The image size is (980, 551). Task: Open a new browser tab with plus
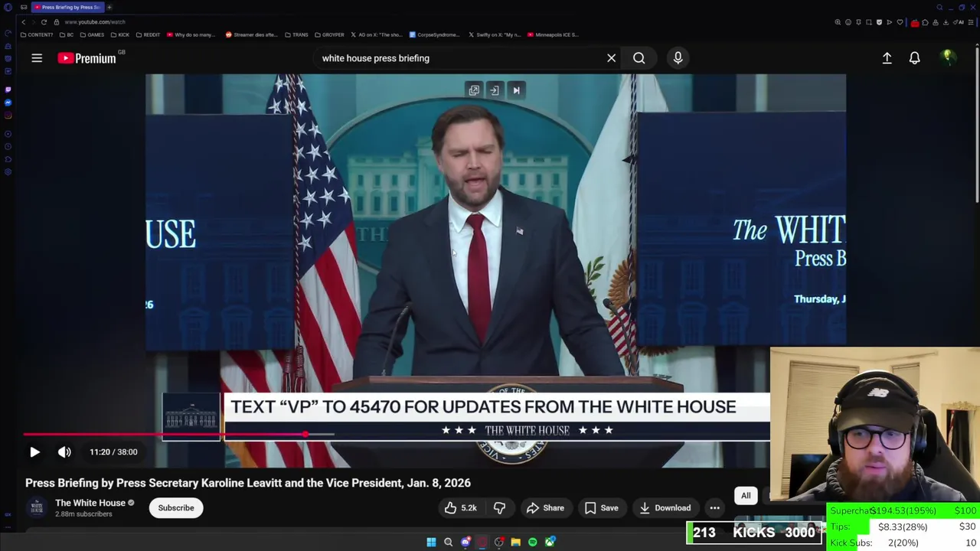109,7
